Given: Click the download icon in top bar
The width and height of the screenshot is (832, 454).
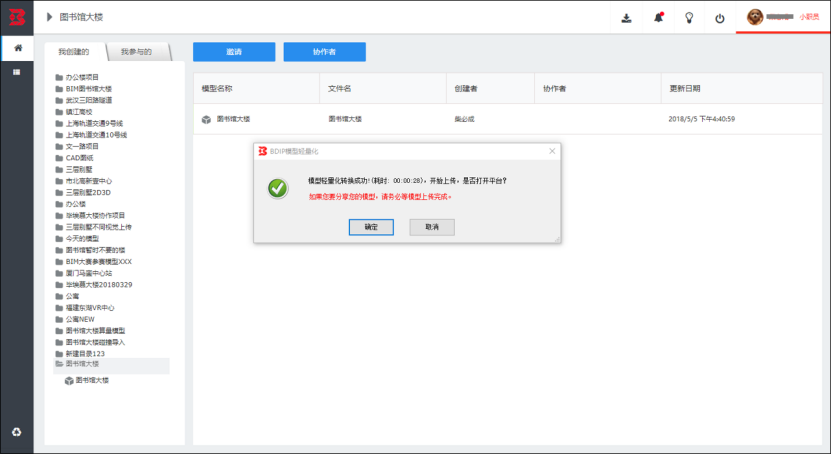Looking at the screenshot, I should pyautogui.click(x=626, y=18).
